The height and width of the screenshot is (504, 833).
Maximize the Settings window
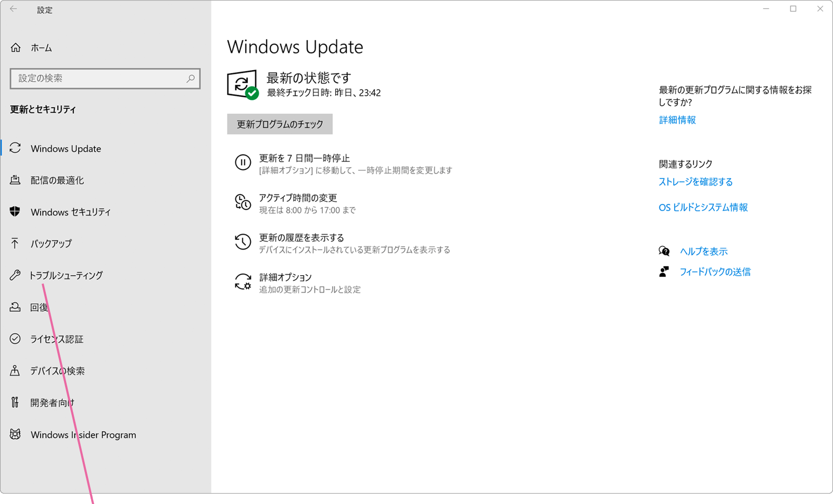coord(793,9)
